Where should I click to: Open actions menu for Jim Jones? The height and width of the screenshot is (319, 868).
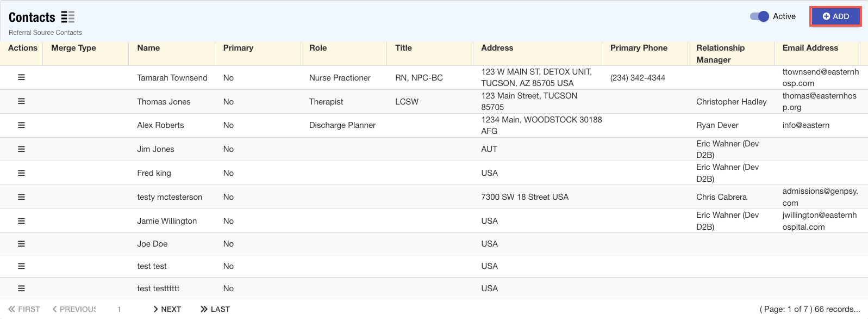pyautogui.click(x=21, y=149)
